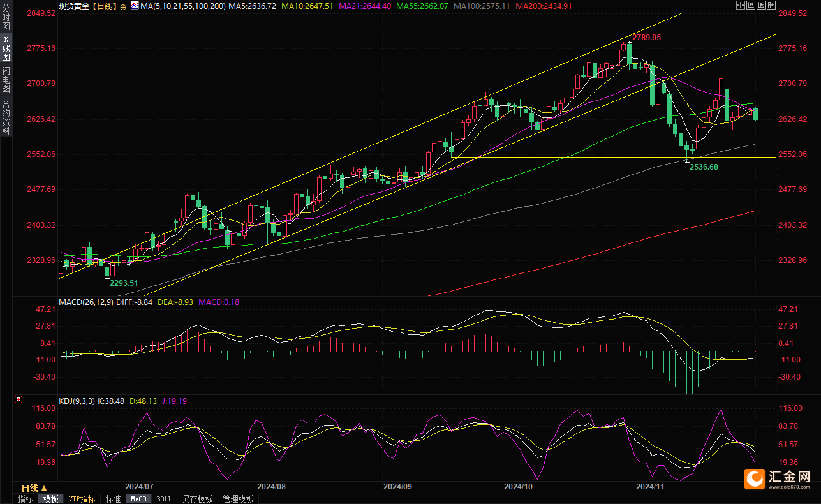Click the 2024/11 date axis label
The height and width of the screenshot is (504, 821).
pos(651,486)
